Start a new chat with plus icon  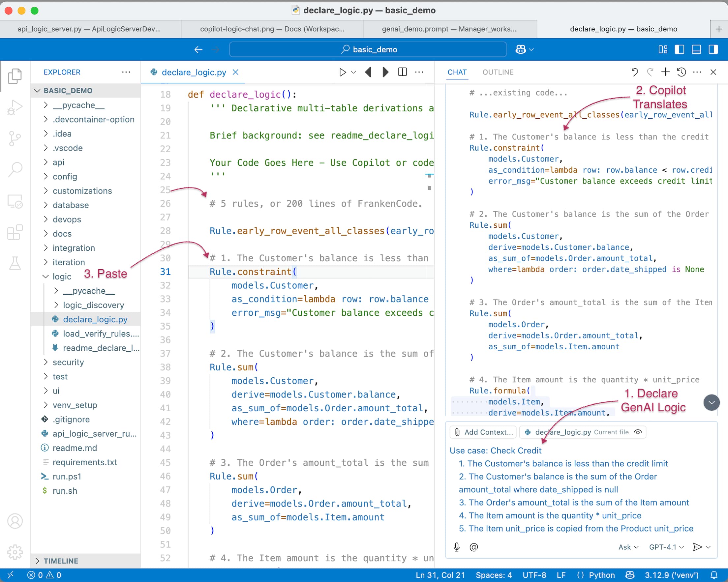click(666, 72)
